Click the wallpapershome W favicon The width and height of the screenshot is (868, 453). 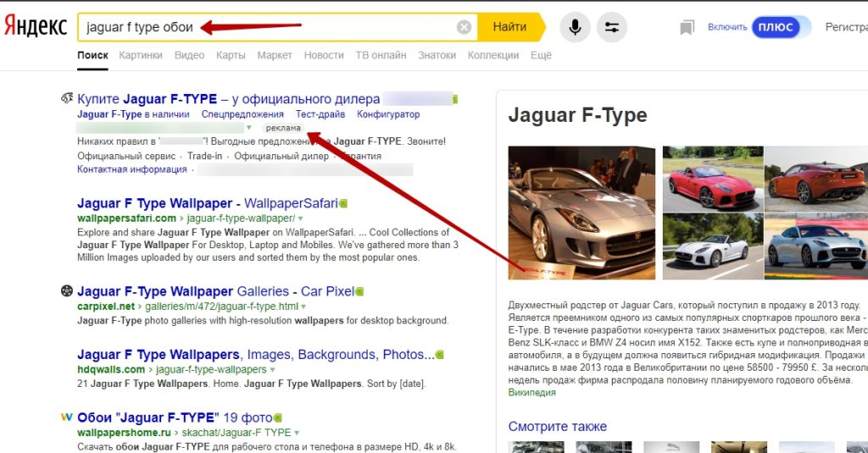66,417
